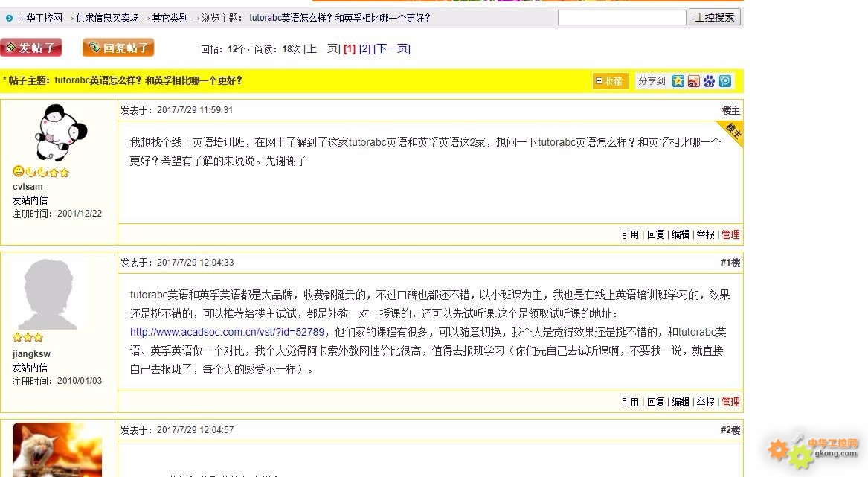The image size is (868, 477).
Task: Send site message to cvlsam
Action: pyautogui.click(x=30, y=200)
